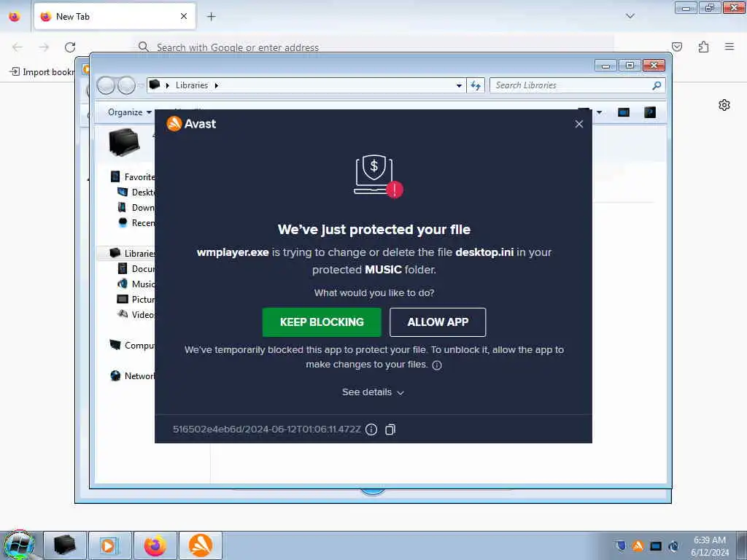
Task: Show info tooltip after 'make changes to your files'
Action: (437, 365)
